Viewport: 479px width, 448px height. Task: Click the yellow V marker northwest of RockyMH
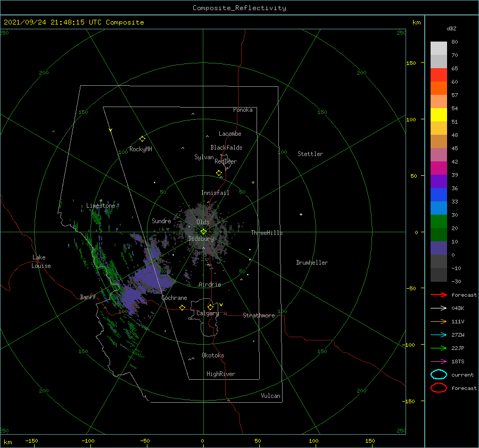click(111, 130)
